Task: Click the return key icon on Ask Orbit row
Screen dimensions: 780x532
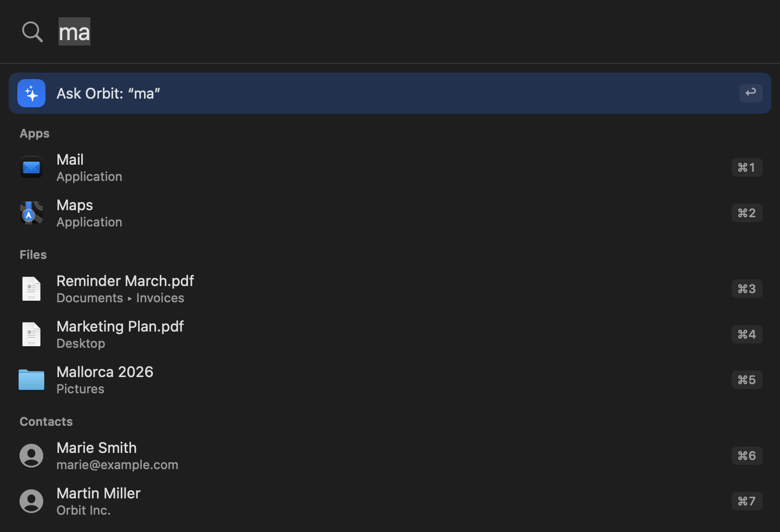Action: pos(751,93)
